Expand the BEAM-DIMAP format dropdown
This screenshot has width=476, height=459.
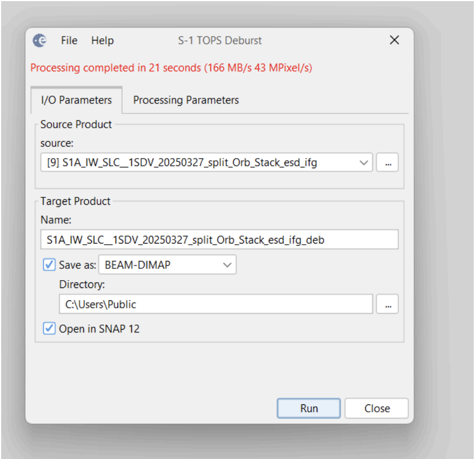coord(227,265)
